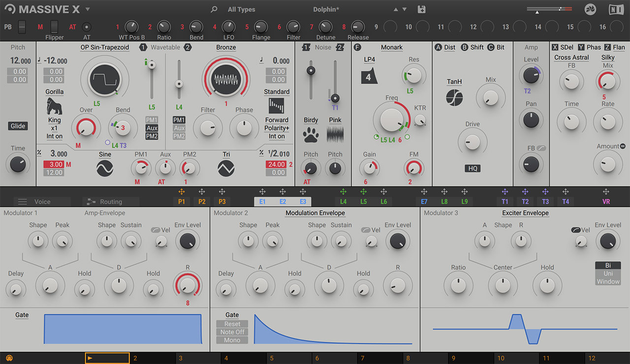The image size is (630, 364).
Task: Save preset with floppy disk icon
Action: pos(421,9)
